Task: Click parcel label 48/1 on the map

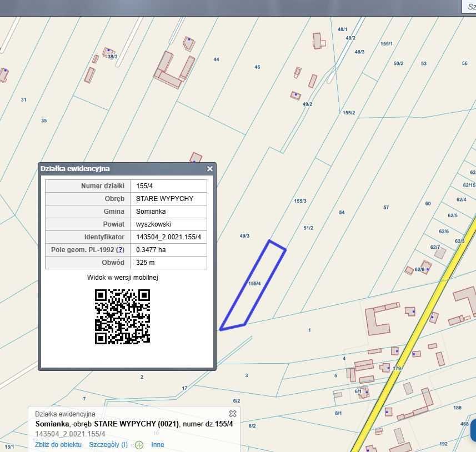Action: pyautogui.click(x=343, y=29)
